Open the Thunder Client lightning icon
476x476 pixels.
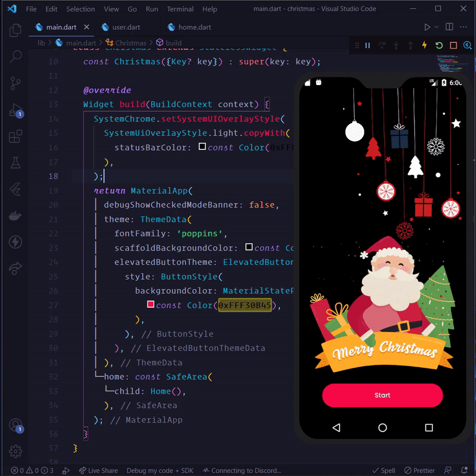[x=15, y=242]
